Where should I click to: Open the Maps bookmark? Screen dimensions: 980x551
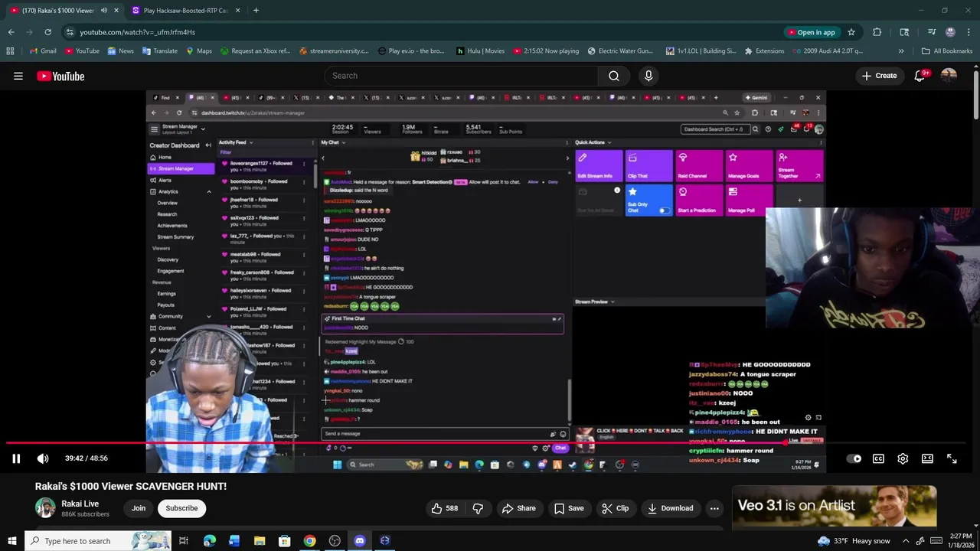[x=198, y=51]
